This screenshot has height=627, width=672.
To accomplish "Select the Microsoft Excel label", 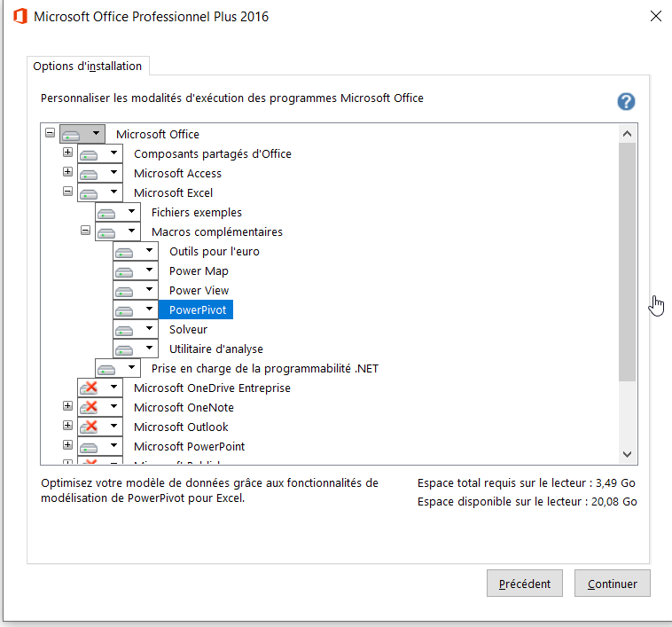I will click(x=173, y=192).
